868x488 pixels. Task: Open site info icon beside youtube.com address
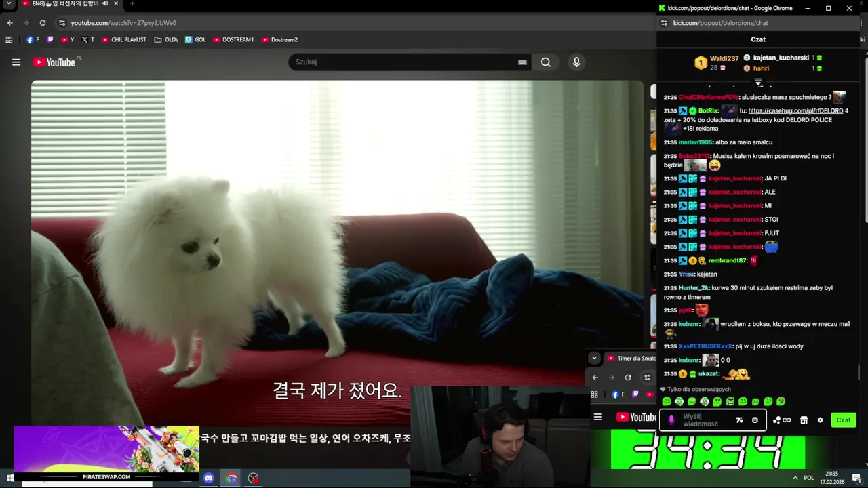pyautogui.click(x=62, y=23)
